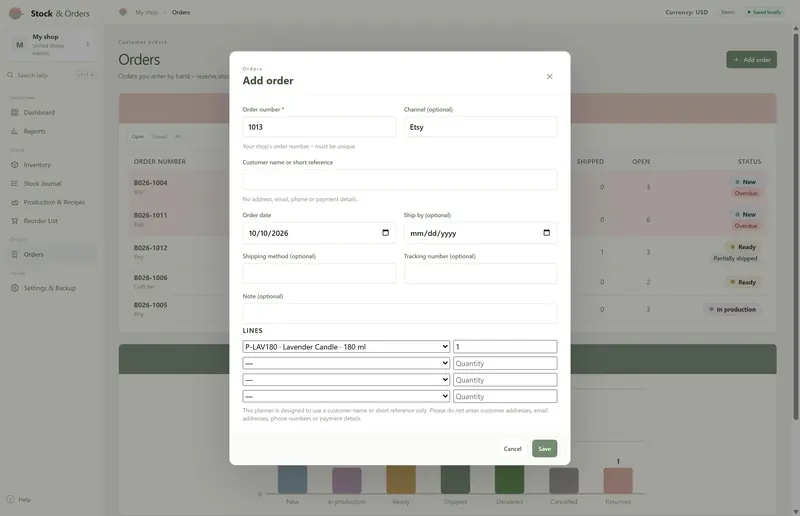Click the In production status badge
This screenshot has height=516, width=800.
click(x=732, y=309)
